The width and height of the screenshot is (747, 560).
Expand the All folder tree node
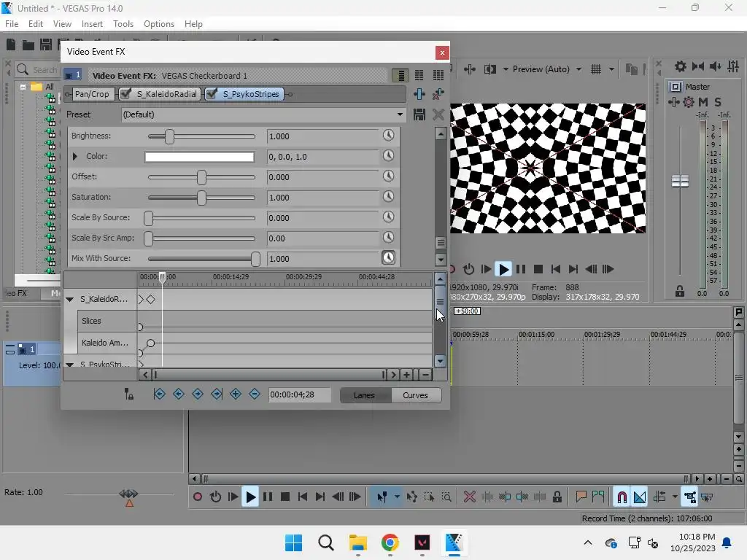tap(23, 87)
